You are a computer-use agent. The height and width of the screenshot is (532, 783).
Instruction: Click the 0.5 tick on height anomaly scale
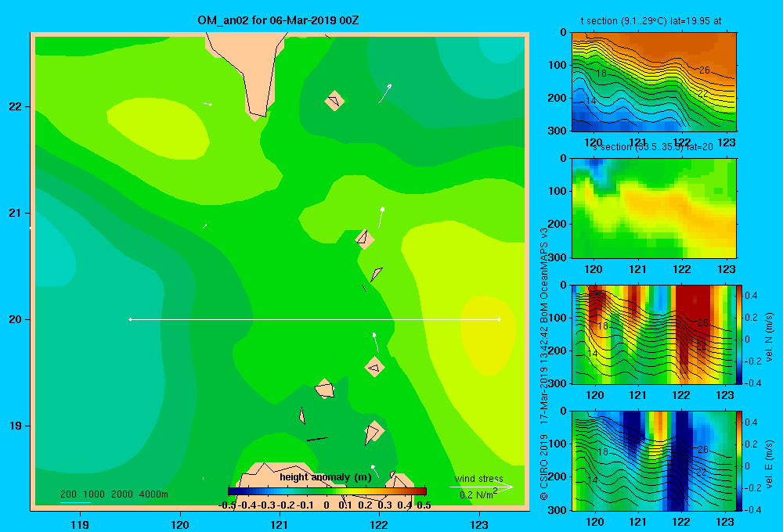(x=424, y=505)
